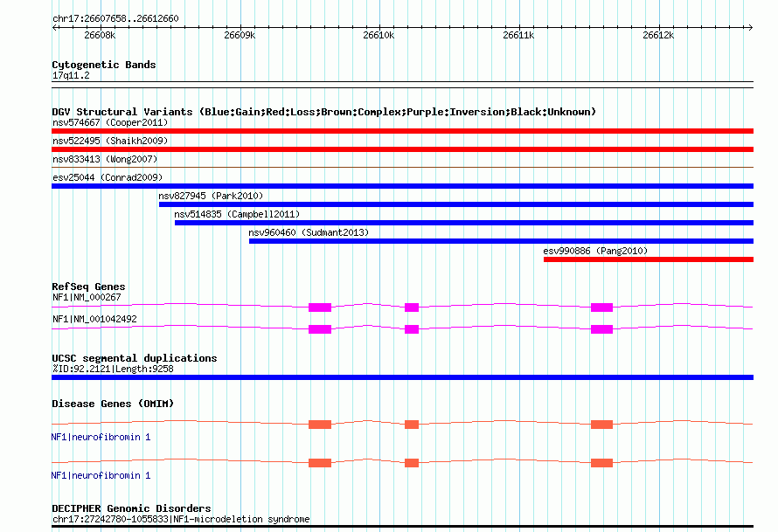Click the DECIPHER Genomic Disorders title
This screenshot has height=532, width=778.
(131, 508)
